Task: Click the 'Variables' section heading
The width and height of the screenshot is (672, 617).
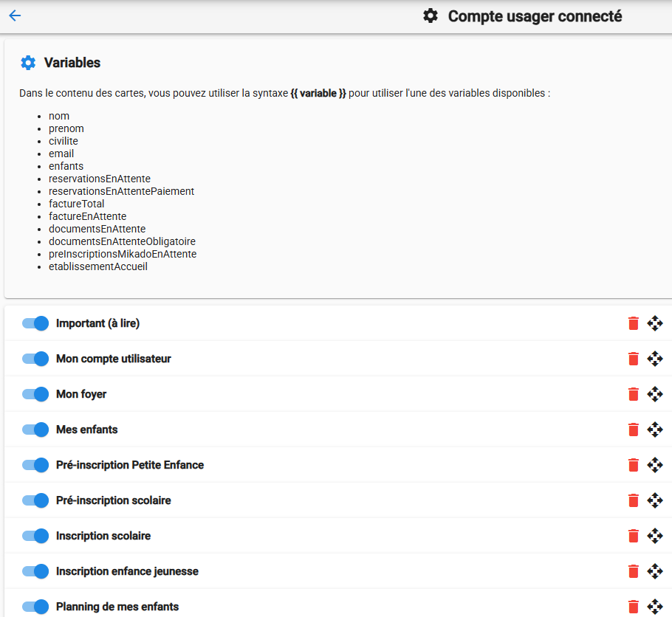Action: 72,63
